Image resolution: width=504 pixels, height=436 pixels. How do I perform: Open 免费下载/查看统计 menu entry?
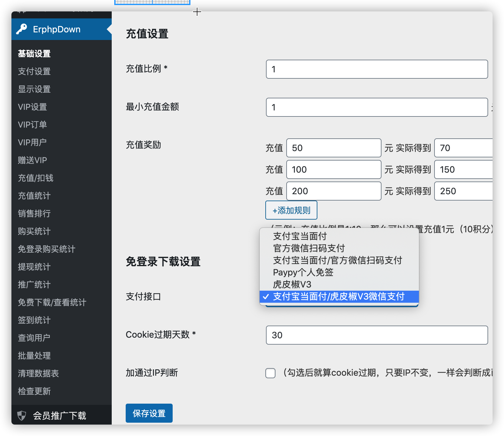point(52,302)
